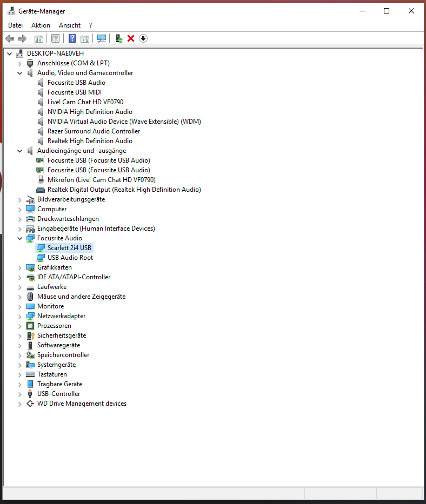Minimize the Geräte-Manager window
Image resolution: width=426 pixels, height=504 pixels.
coord(362,11)
